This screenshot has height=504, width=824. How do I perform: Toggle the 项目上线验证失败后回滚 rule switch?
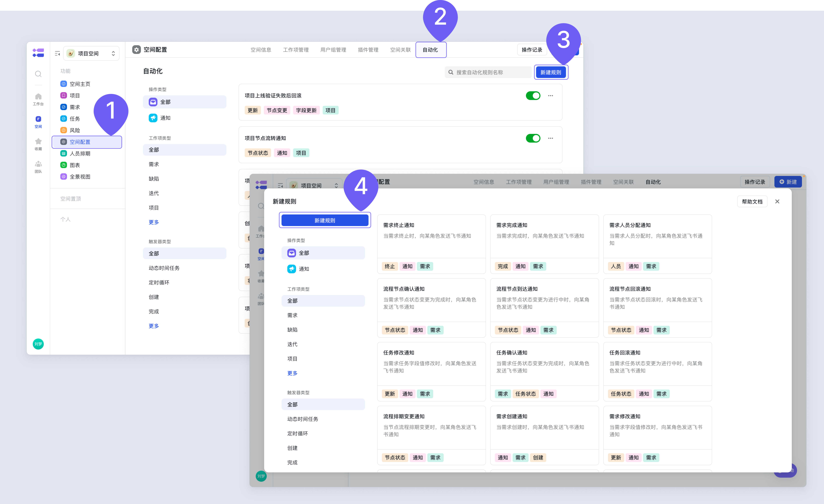[533, 96]
